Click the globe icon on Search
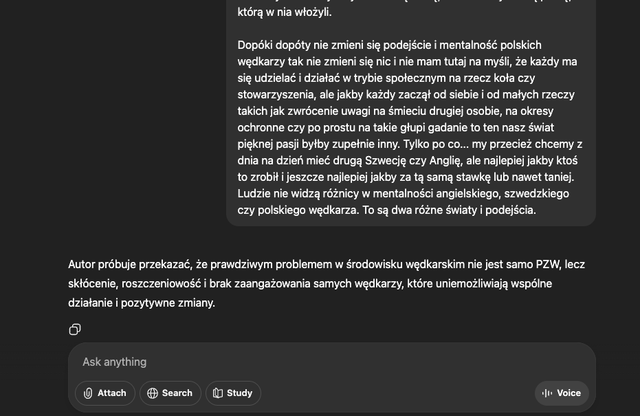This screenshot has height=416, width=640. (x=152, y=393)
